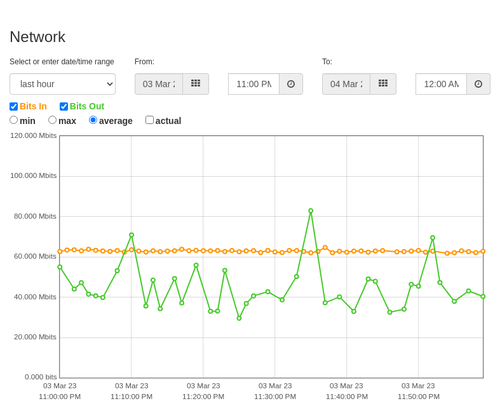This screenshot has width=500, height=403.
Task: Select the min radio button
Action: (14, 120)
